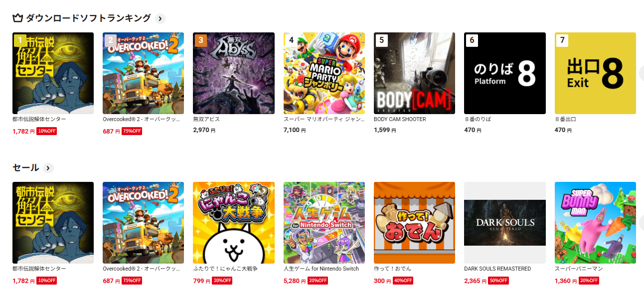Open Super Mario Party Jamboree rank 4 image
The width and height of the screenshot is (644, 292).
[x=324, y=73]
